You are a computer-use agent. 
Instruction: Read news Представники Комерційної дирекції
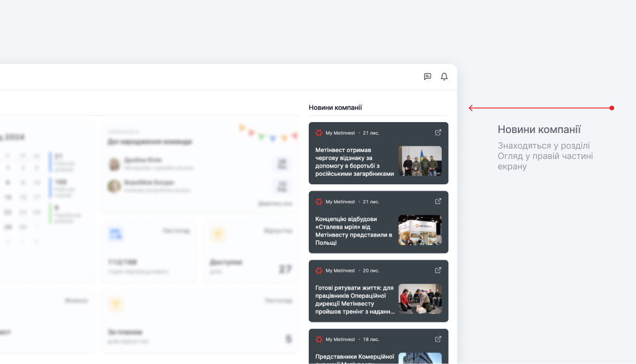(x=354, y=359)
